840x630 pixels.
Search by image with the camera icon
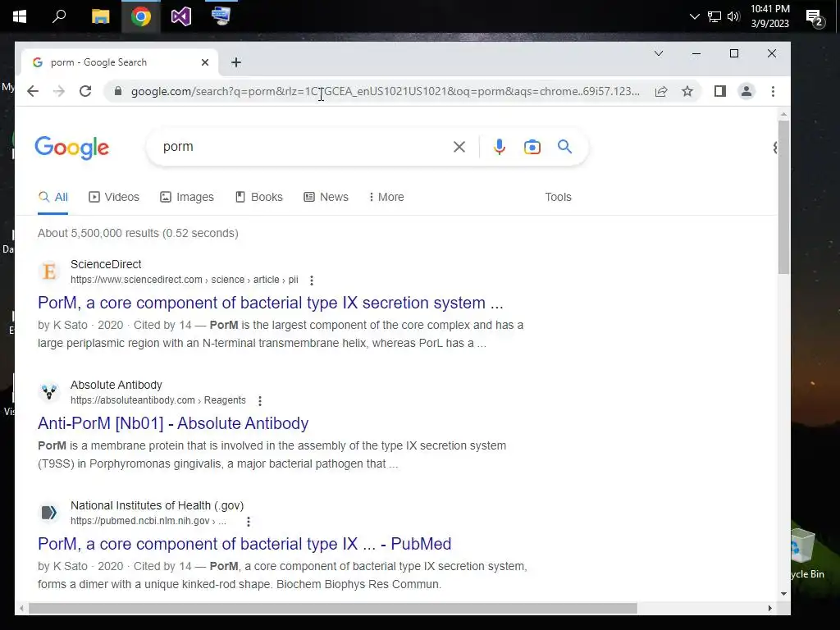pyautogui.click(x=532, y=147)
